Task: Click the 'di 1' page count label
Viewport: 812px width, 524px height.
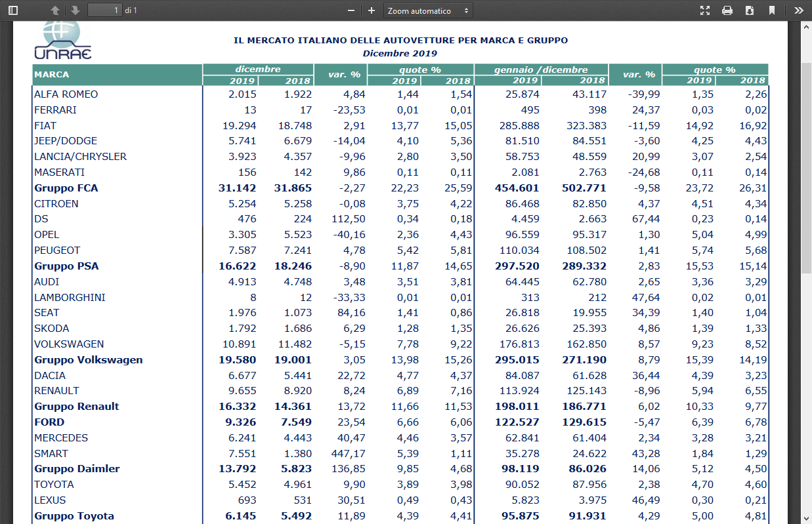Action: 131,10
